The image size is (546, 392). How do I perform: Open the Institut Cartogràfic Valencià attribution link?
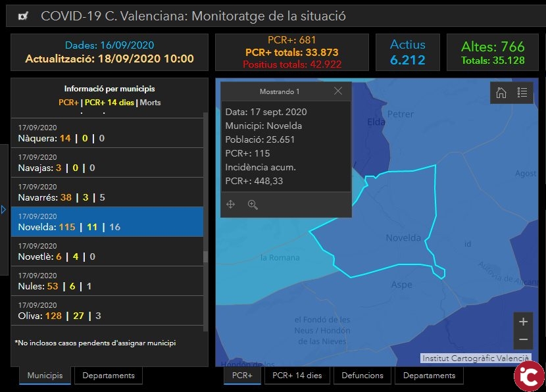476,358
